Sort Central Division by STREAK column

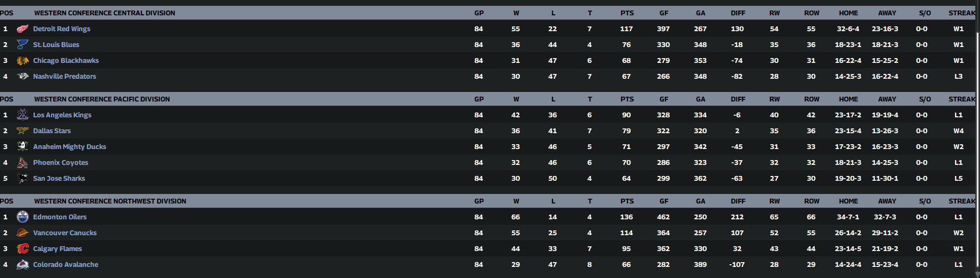click(x=962, y=13)
